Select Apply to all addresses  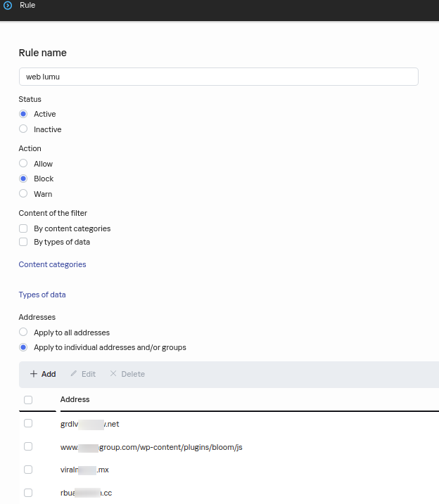[23, 332]
